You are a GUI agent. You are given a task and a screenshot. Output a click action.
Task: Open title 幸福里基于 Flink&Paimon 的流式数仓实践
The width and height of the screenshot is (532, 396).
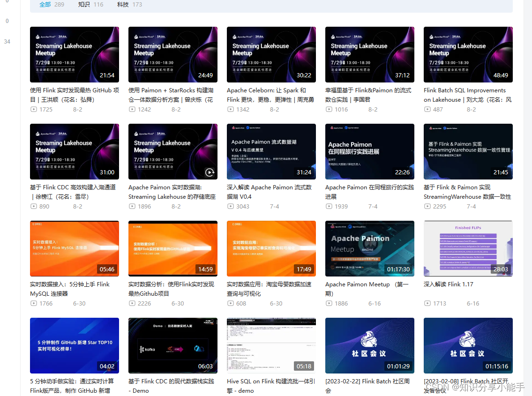(368, 95)
